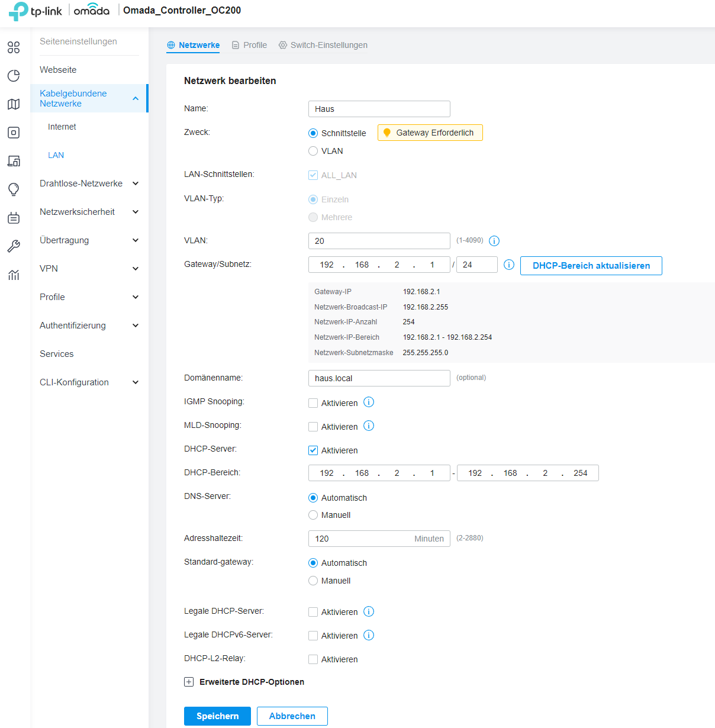Click the Domänenname field haus.local

click(379, 378)
